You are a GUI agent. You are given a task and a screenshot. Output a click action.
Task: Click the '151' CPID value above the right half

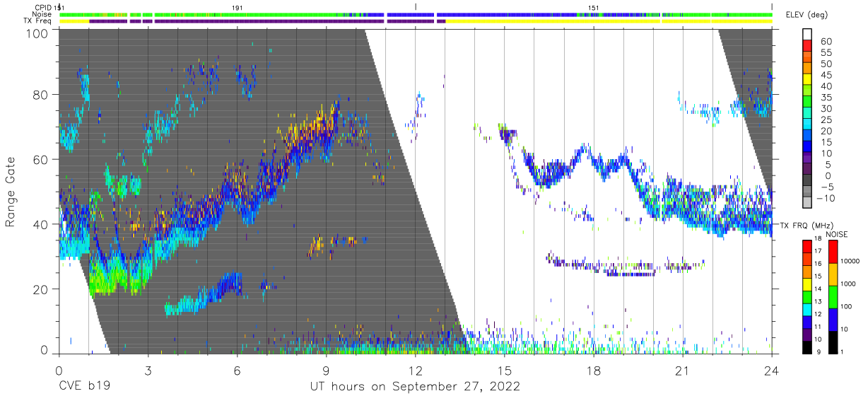click(594, 7)
